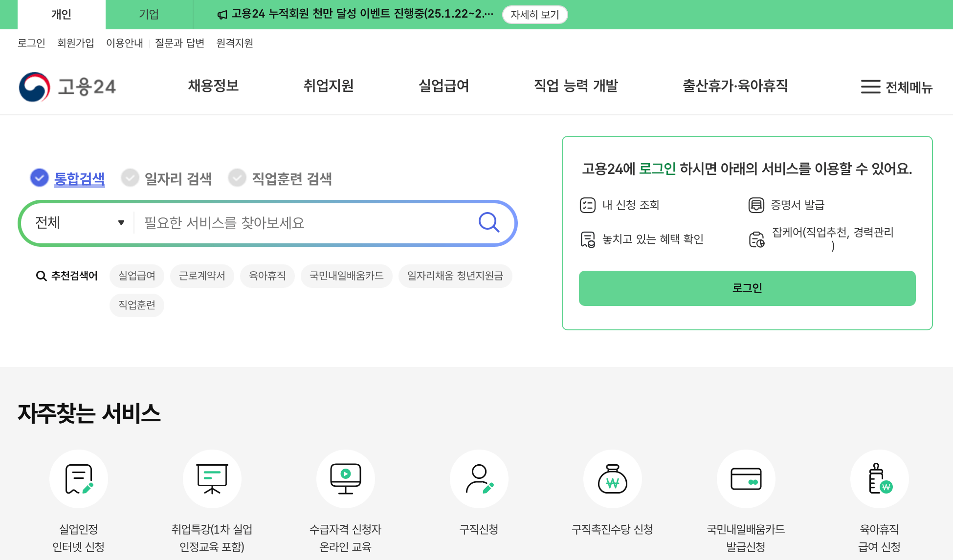
Task: Click the 육아휴직 급여 신청 bottle icon
Action: [x=879, y=478]
